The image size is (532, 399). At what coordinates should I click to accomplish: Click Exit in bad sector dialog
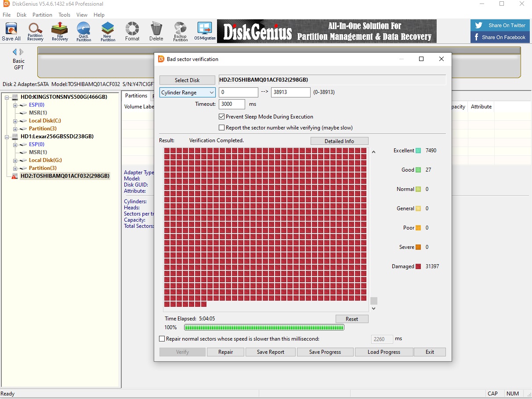pyautogui.click(x=430, y=352)
